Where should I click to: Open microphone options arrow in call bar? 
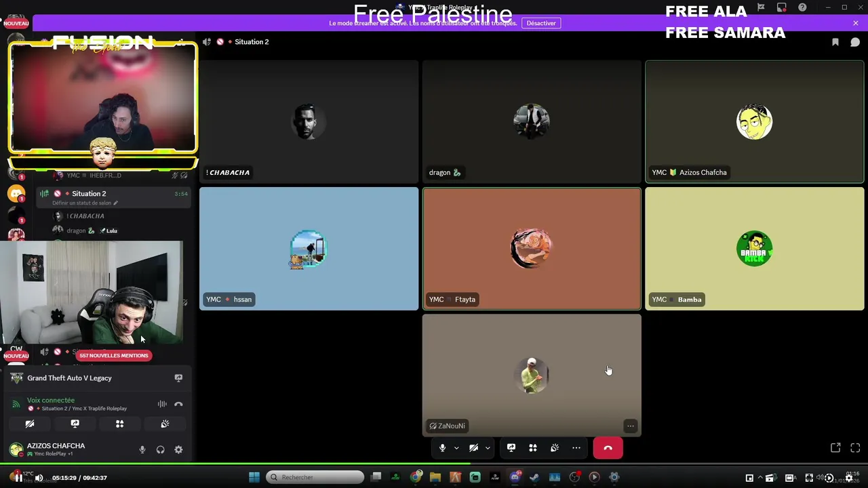pos(456,448)
